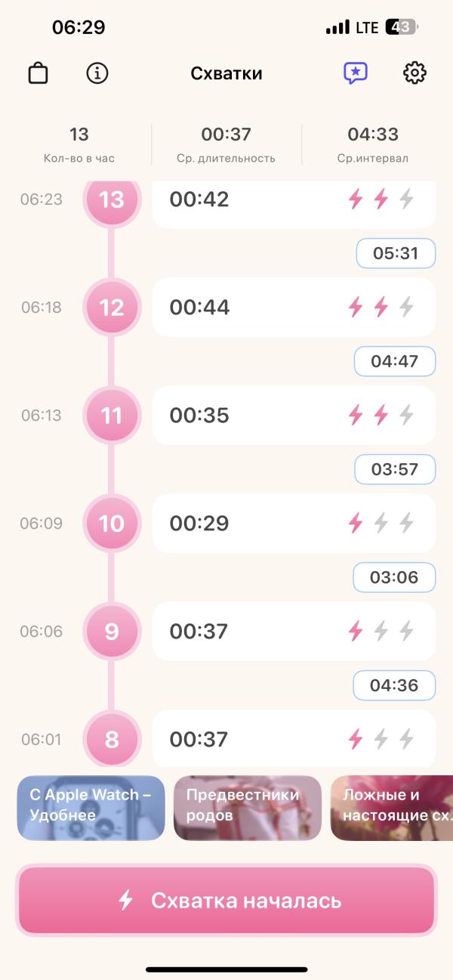Set contraction 8 intensity to two bolts
This screenshot has height=980, width=453.
(x=381, y=739)
